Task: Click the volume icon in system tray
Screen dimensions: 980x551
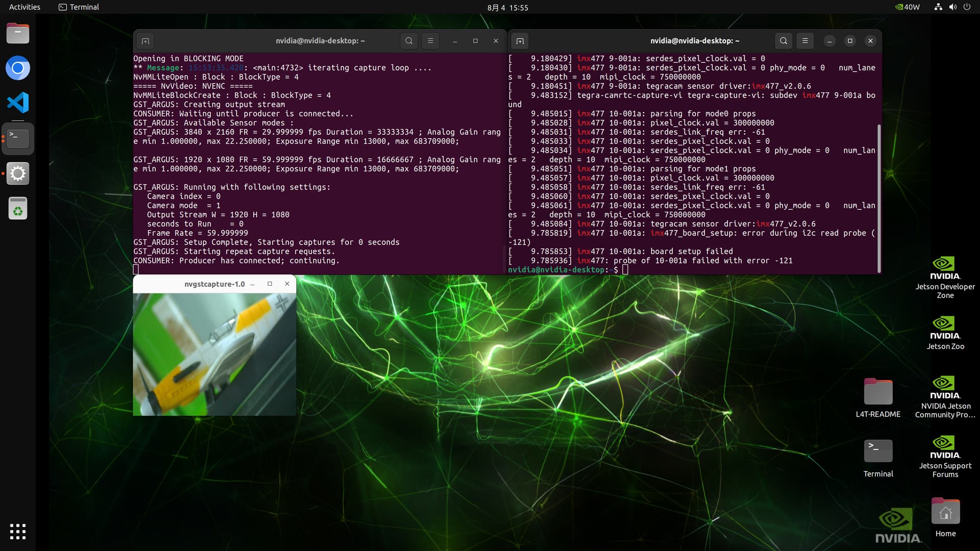Action: click(x=952, y=7)
